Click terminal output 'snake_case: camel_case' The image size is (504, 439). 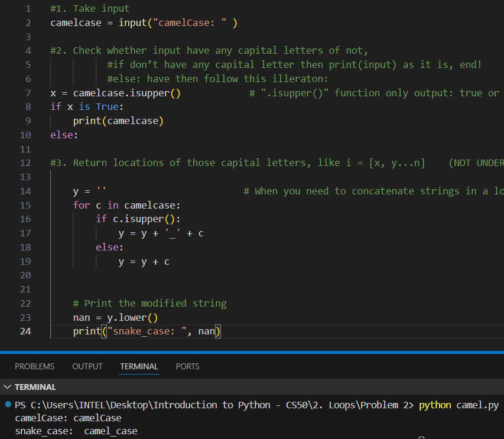[76, 431]
